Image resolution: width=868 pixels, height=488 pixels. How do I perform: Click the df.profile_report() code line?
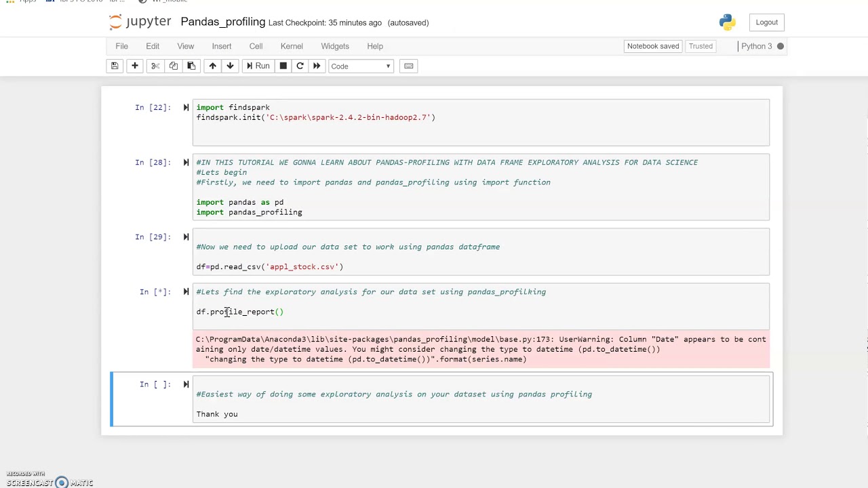(x=240, y=312)
